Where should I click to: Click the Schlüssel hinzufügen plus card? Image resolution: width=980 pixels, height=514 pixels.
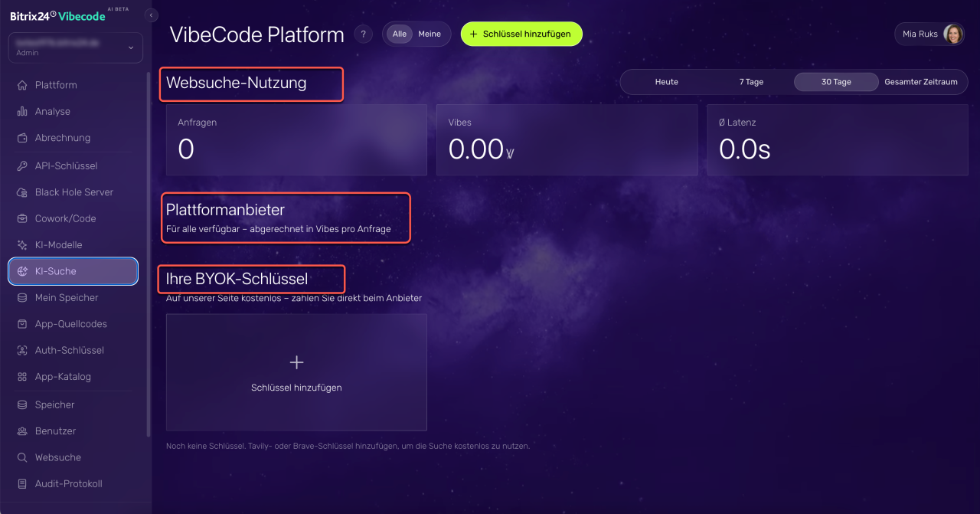point(296,372)
